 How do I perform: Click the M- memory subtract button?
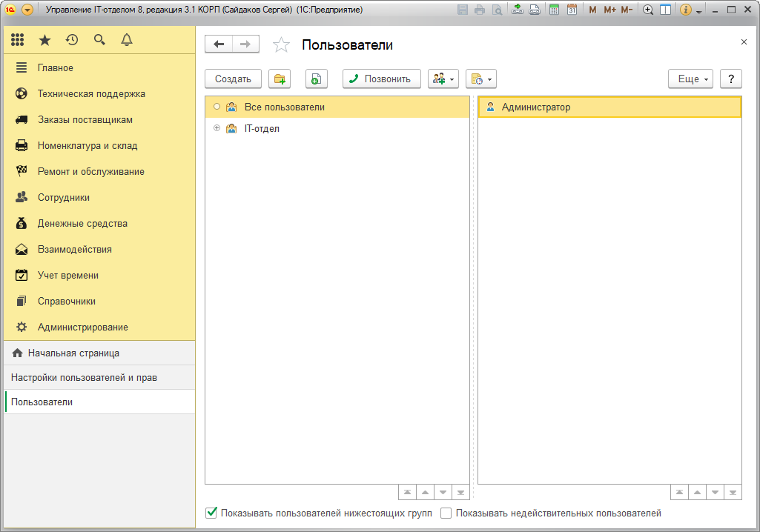pos(627,10)
